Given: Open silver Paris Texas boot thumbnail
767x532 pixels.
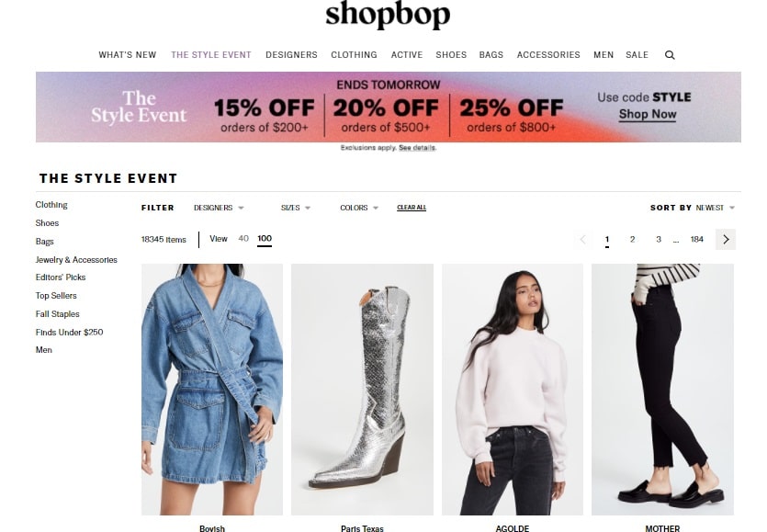Looking at the screenshot, I should coord(362,389).
